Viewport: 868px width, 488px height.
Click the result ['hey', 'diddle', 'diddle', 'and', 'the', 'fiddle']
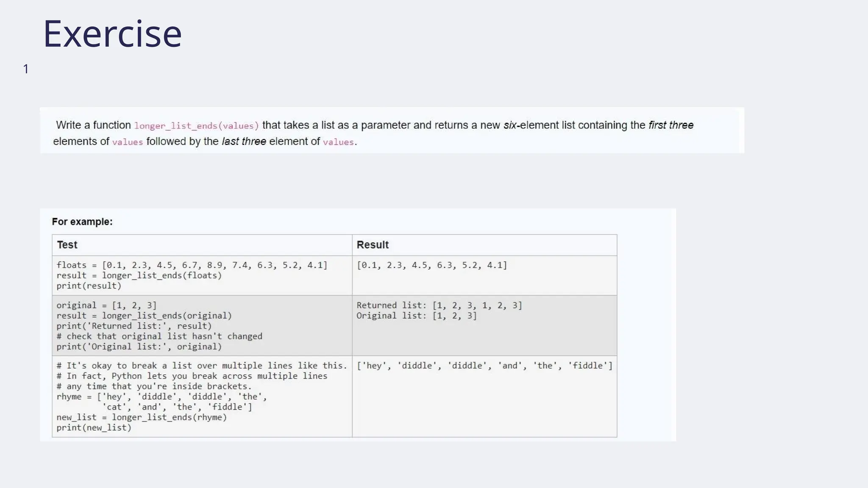click(x=484, y=366)
